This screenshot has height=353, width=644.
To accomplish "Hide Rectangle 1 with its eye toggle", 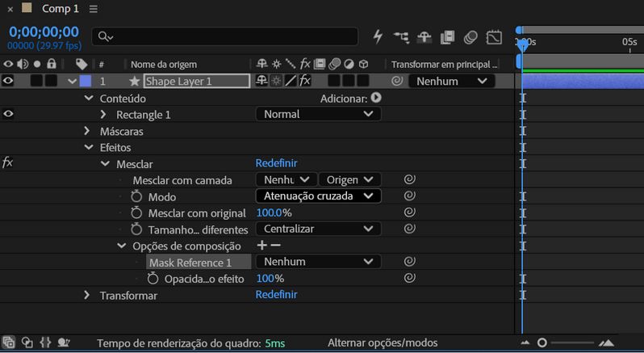I will 8,114.
